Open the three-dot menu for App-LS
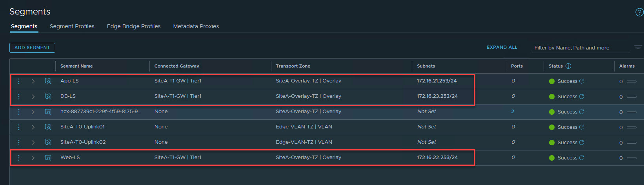The height and width of the screenshot is (185, 644). [19, 81]
